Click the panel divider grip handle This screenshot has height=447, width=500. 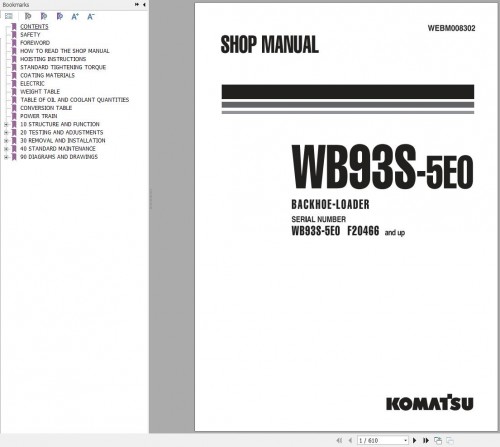(x=151, y=199)
